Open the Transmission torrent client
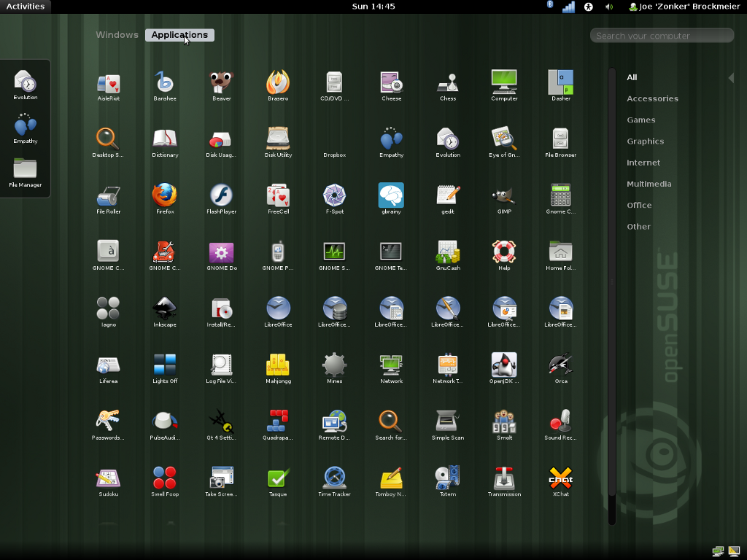The width and height of the screenshot is (747, 560). pos(504,478)
